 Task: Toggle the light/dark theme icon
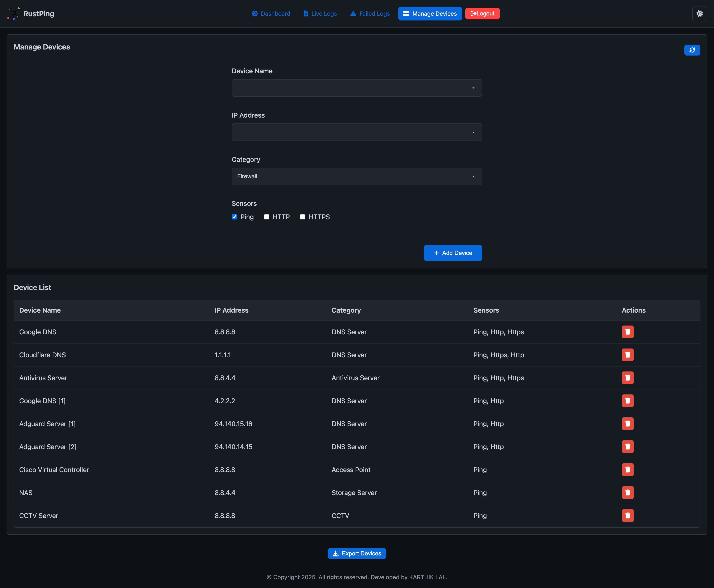699,14
